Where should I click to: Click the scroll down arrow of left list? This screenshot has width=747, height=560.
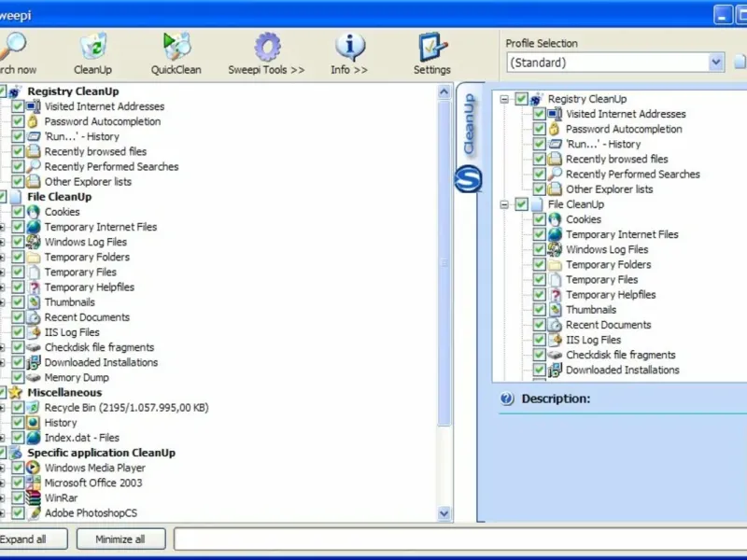coord(444,513)
